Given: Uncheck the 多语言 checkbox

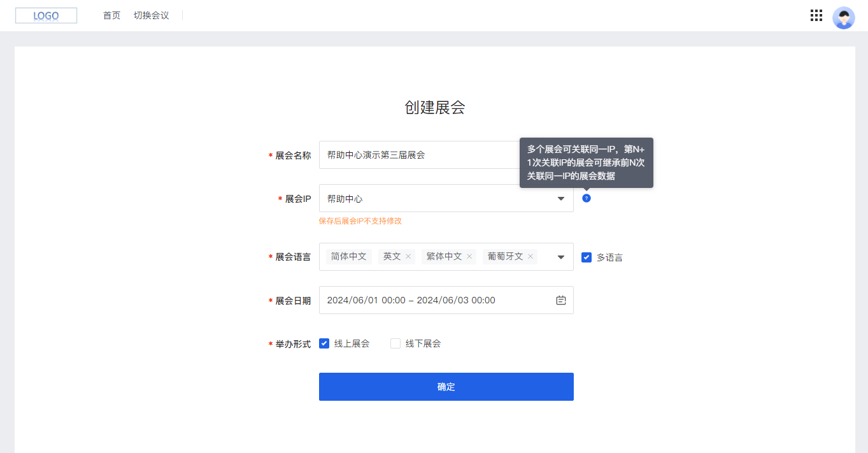Looking at the screenshot, I should [x=585, y=257].
